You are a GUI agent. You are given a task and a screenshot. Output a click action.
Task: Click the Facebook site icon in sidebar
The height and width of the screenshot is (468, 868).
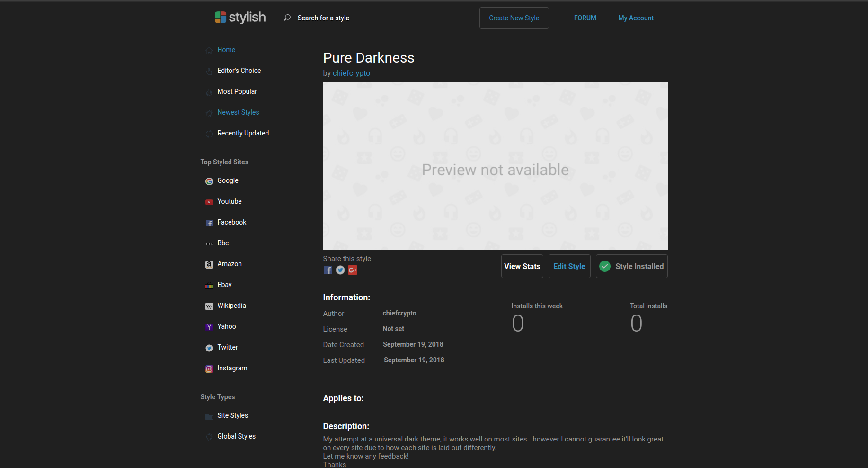point(209,223)
